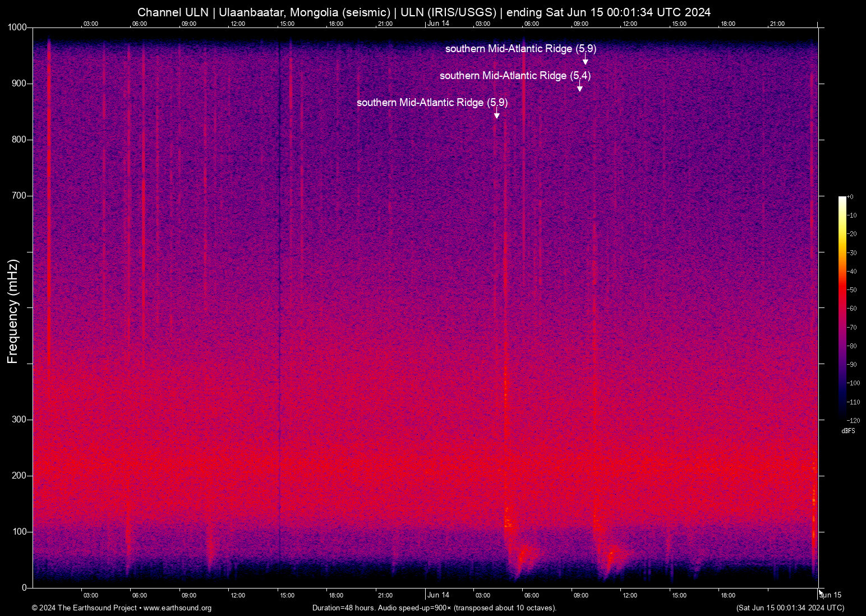Viewport: 866px width, 616px height.
Task: Click the Jun 15 date label at bottom right
Action: pyautogui.click(x=831, y=595)
